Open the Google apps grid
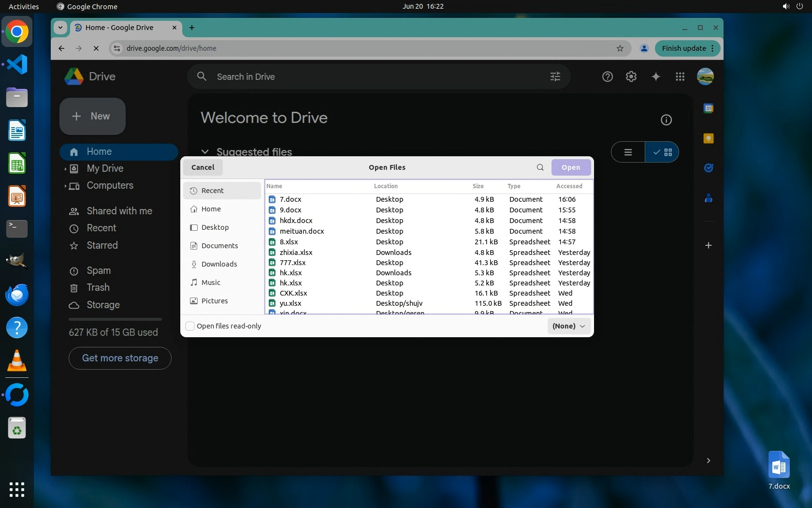This screenshot has height=508, width=812. pos(680,76)
